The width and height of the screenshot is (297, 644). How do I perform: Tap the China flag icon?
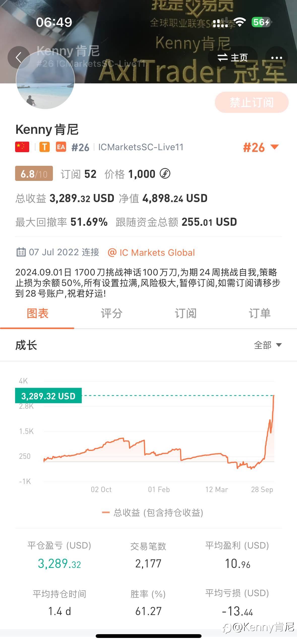coord(22,147)
